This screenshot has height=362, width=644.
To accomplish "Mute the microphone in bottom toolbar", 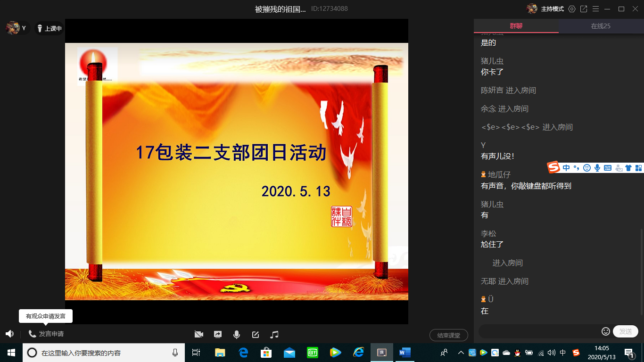I will click(x=237, y=334).
